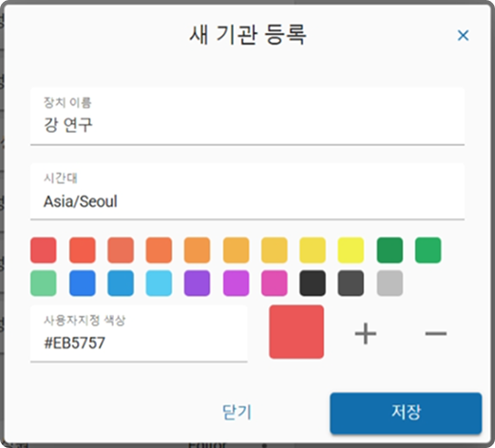
Task: Edit the 장치 이름 text field
Action: 247,116
